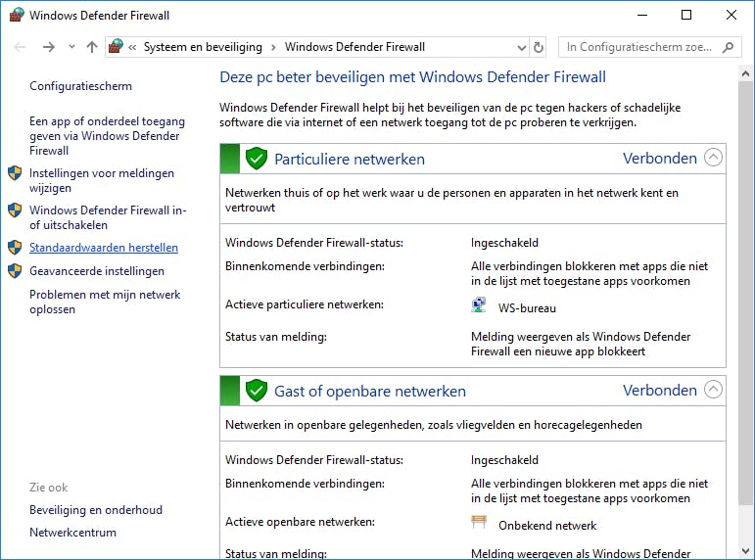Click Standaardwaarden herstellen

tap(104, 248)
